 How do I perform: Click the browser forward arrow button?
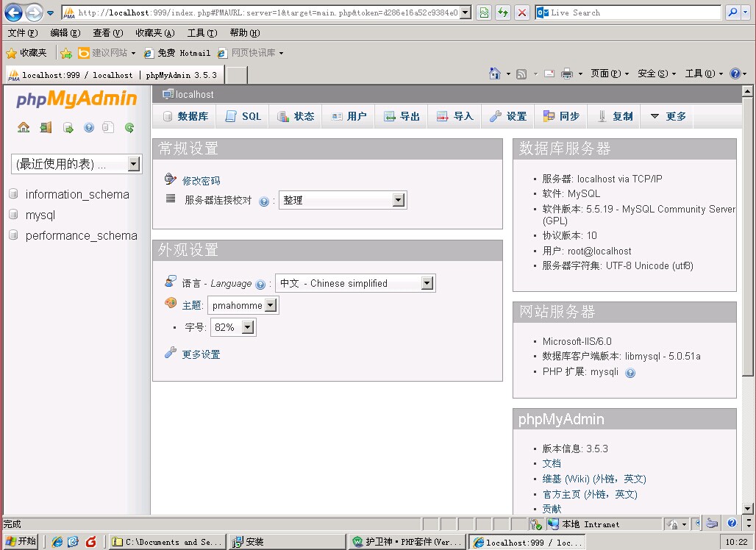click(x=34, y=12)
